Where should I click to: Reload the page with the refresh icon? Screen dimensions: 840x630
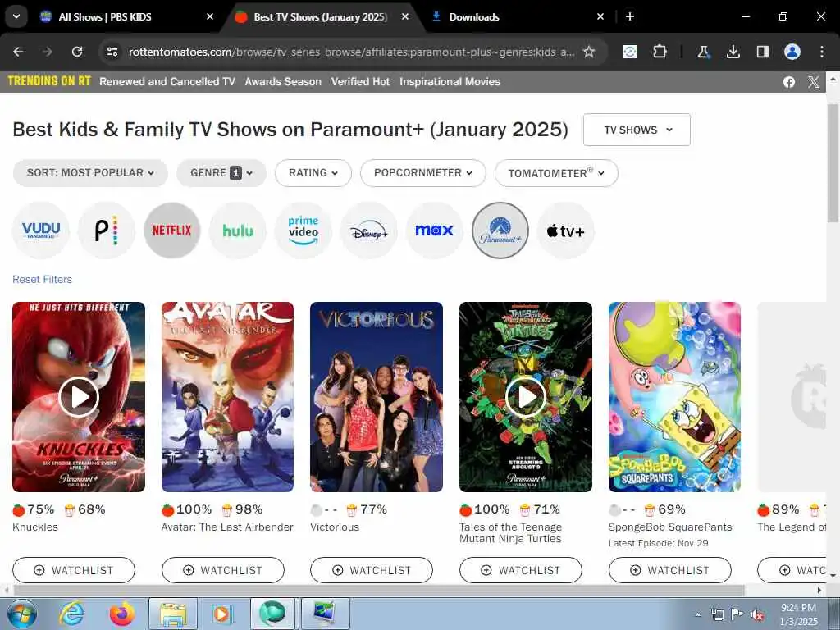click(x=77, y=52)
